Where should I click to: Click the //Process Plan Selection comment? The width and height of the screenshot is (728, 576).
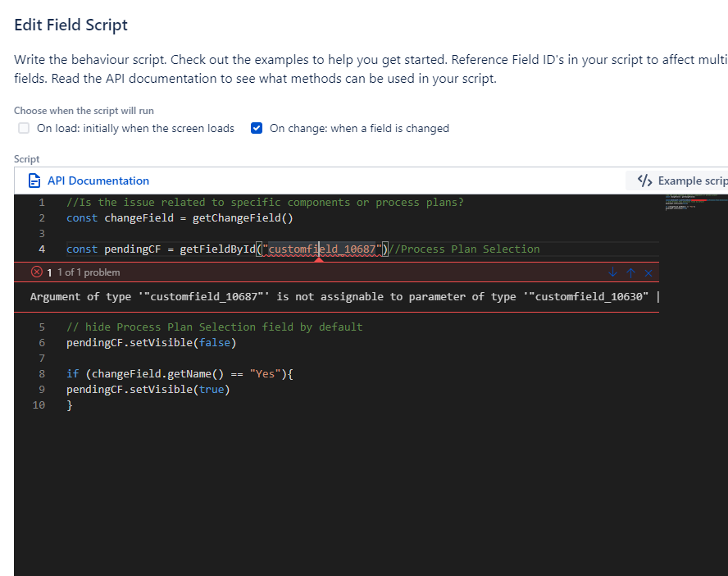tap(464, 249)
